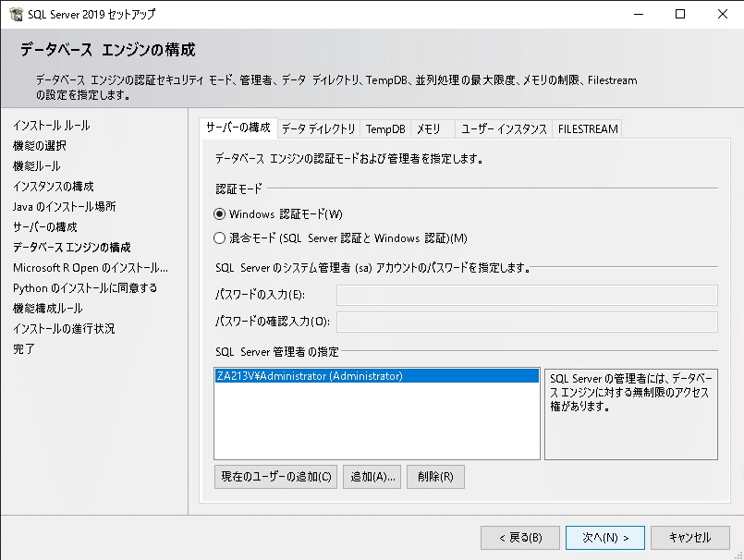This screenshot has width=744, height=560.
Task: Click 機能構成ルール in the step list
Action: coord(48,309)
